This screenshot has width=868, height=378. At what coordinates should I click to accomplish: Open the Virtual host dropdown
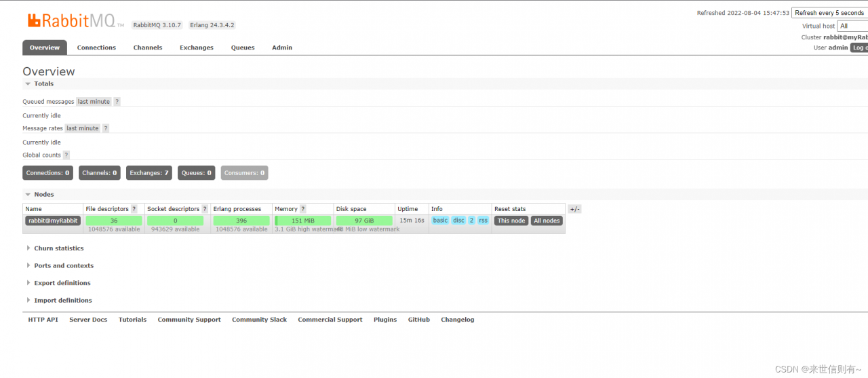point(852,26)
